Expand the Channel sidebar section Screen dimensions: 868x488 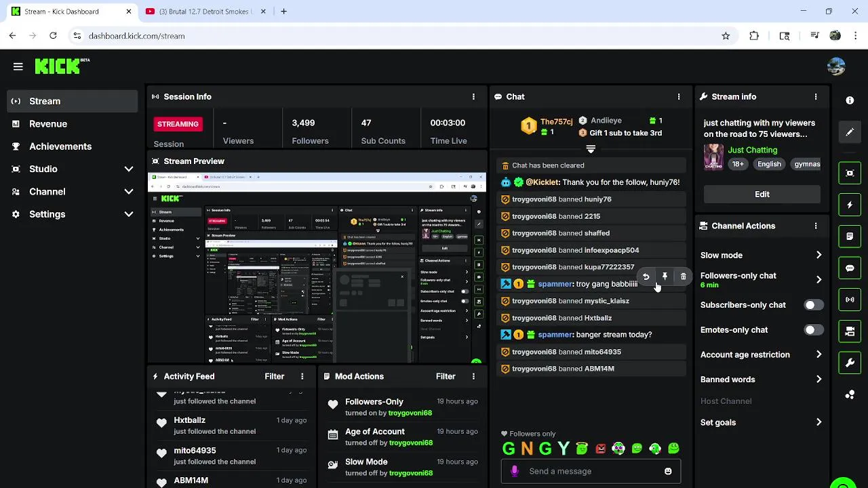72,192
